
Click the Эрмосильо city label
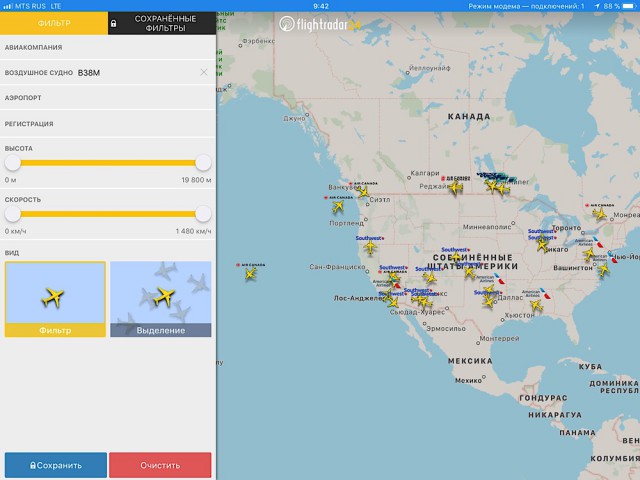(x=446, y=328)
